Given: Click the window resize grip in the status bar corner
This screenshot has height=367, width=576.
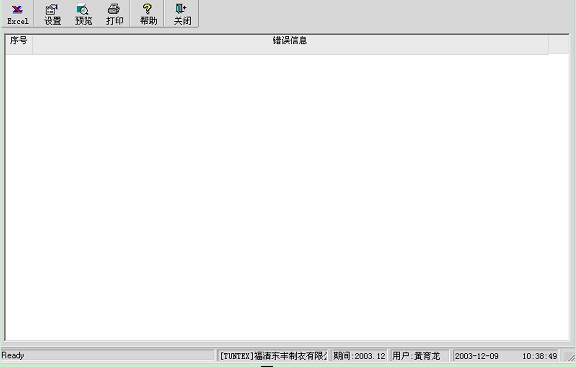Looking at the screenshot, I should [570, 357].
